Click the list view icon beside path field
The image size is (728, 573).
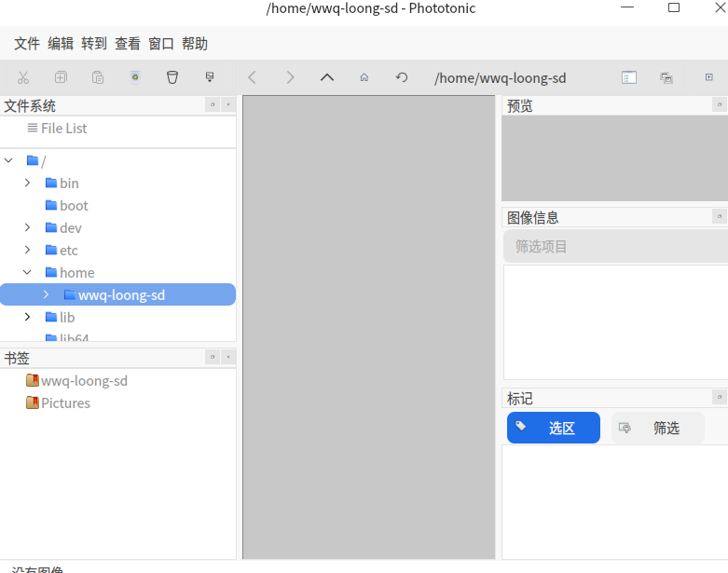point(629,77)
